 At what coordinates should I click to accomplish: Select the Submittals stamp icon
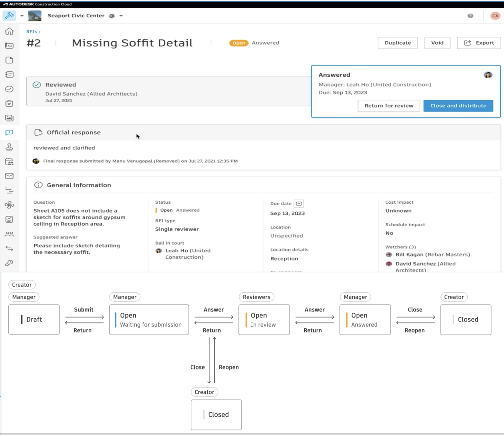click(x=9, y=147)
